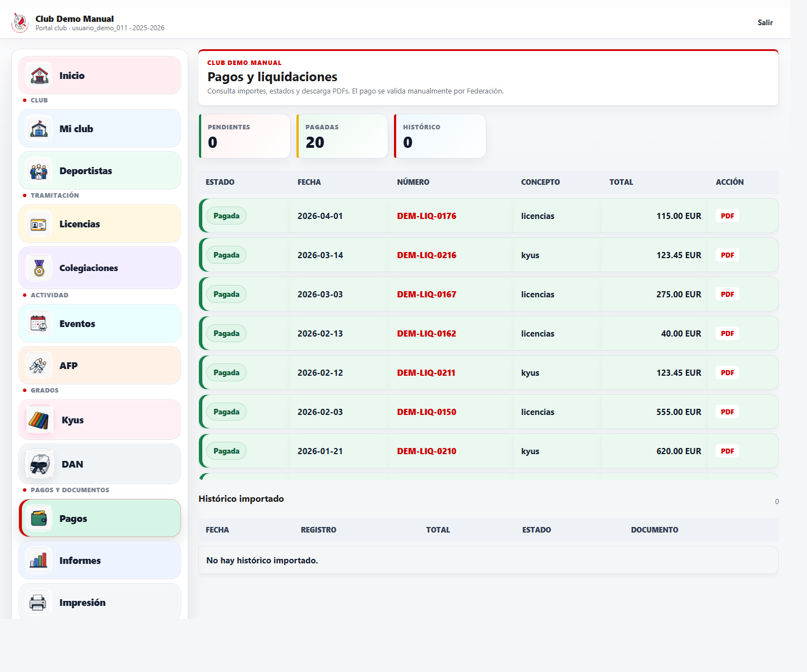The width and height of the screenshot is (807, 672).
Task: Download PDF for DEM-LIQ-0211 payment
Action: click(727, 372)
